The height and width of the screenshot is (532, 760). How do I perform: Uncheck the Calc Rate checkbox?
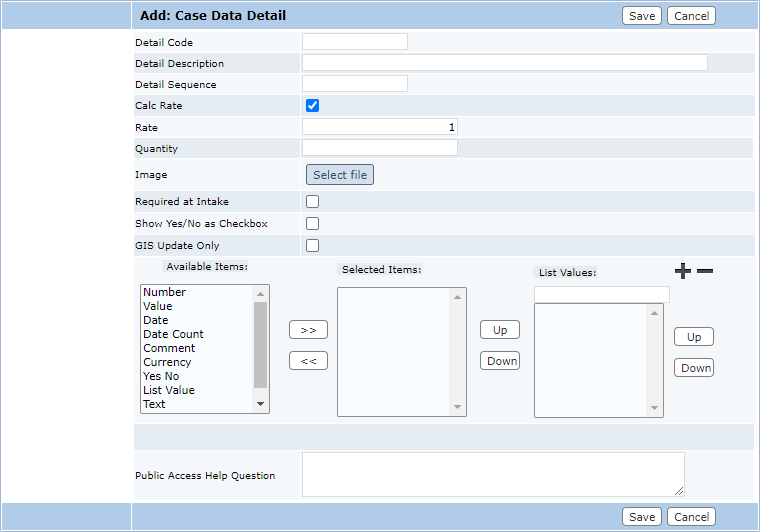[x=312, y=106]
